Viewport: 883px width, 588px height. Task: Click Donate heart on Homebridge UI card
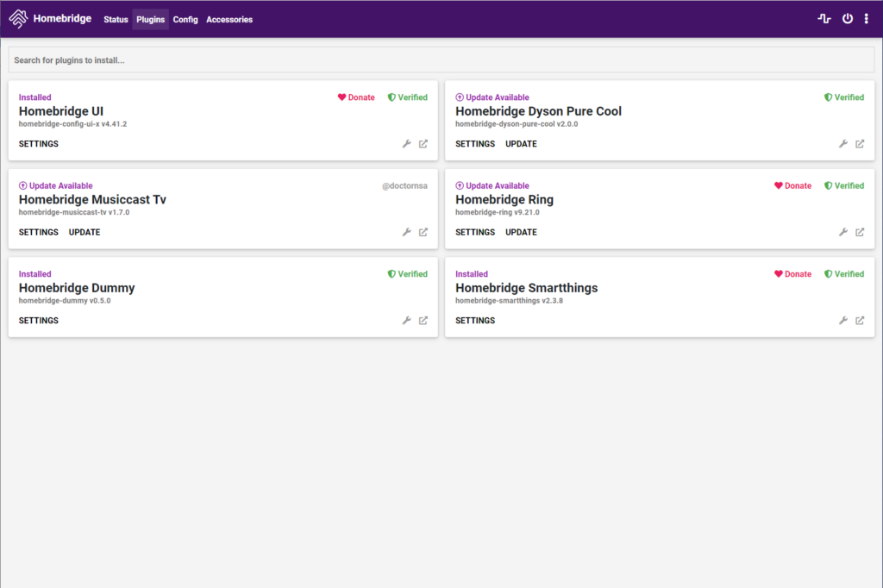click(x=356, y=97)
